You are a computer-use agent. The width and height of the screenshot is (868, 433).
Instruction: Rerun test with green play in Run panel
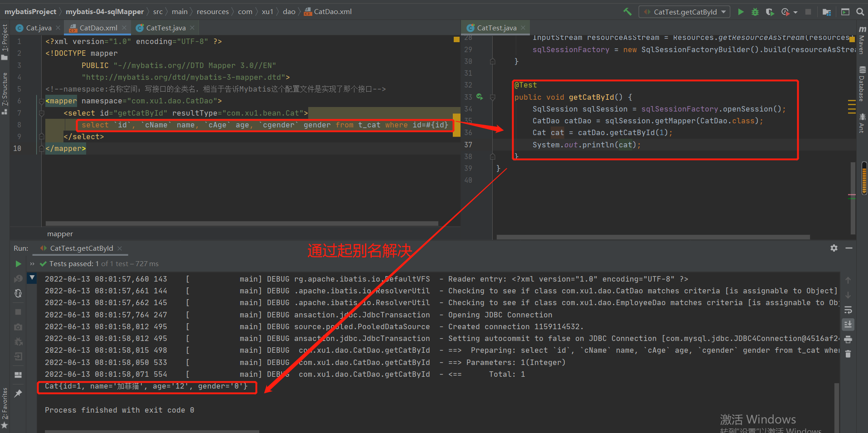[18, 264]
